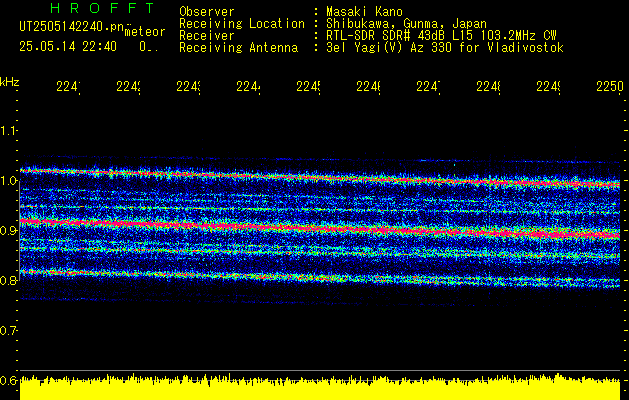Viewport: 629px width, 400px height.
Task: Select '3el Yagi(V) Az 330 for Vladivostok'
Action: pos(445,48)
